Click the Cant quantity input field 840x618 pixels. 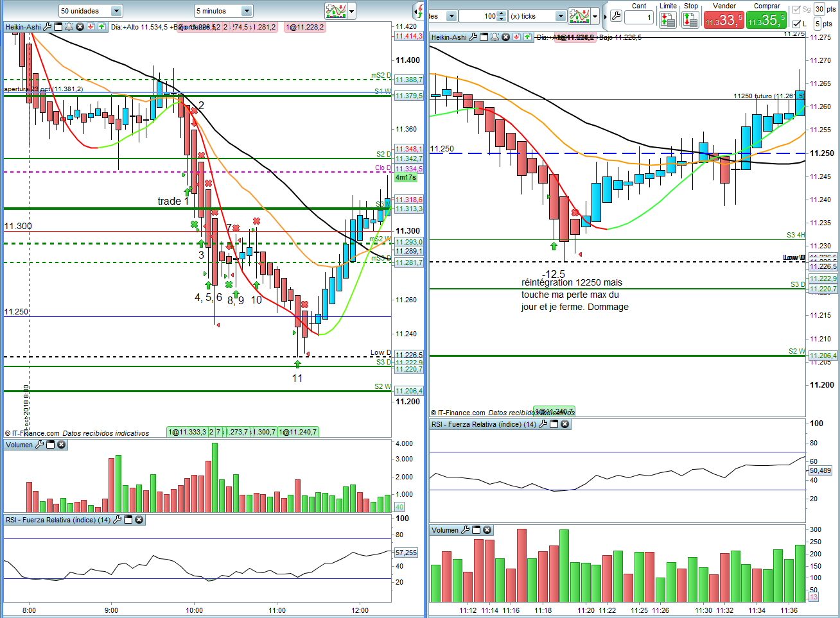point(639,17)
